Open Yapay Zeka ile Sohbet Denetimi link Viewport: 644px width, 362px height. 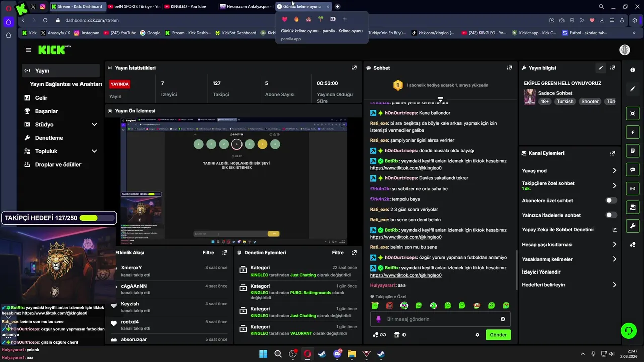pyautogui.click(x=569, y=230)
